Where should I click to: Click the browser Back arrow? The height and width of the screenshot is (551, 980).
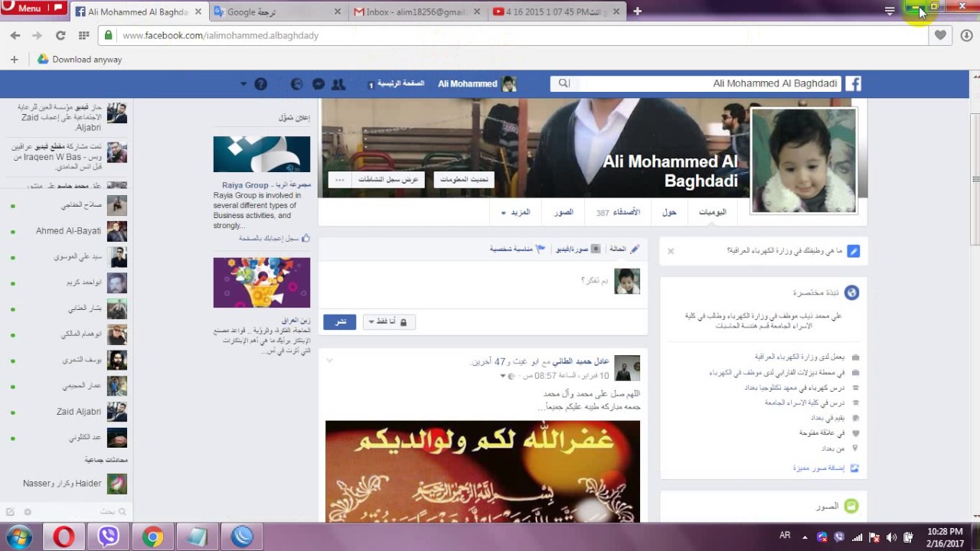pos(15,35)
